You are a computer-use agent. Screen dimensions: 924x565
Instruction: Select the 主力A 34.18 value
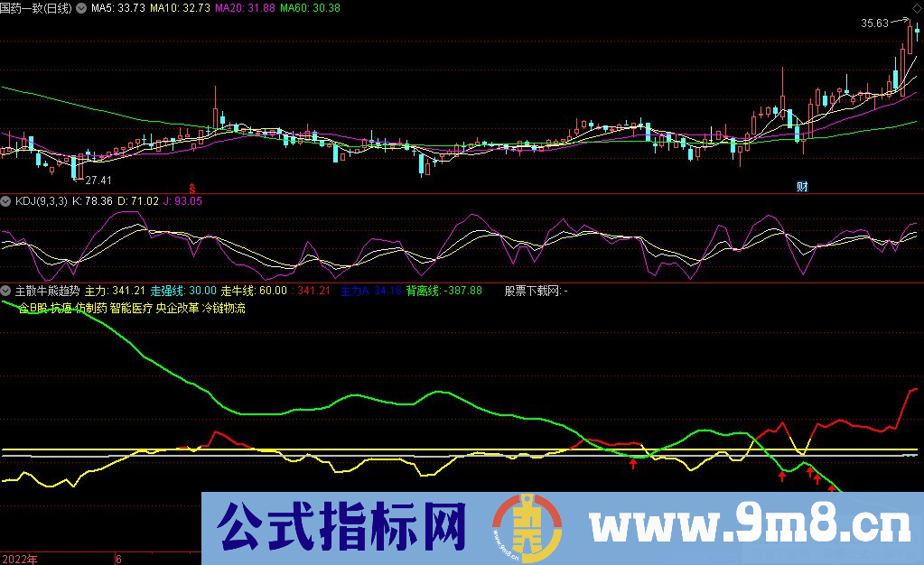[x=370, y=291]
